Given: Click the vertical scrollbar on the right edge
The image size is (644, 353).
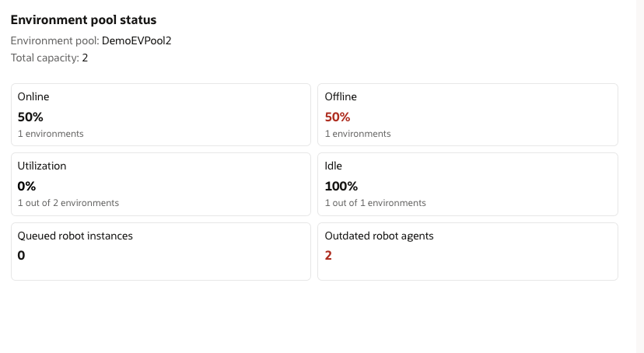Looking at the screenshot, I should point(639,176).
